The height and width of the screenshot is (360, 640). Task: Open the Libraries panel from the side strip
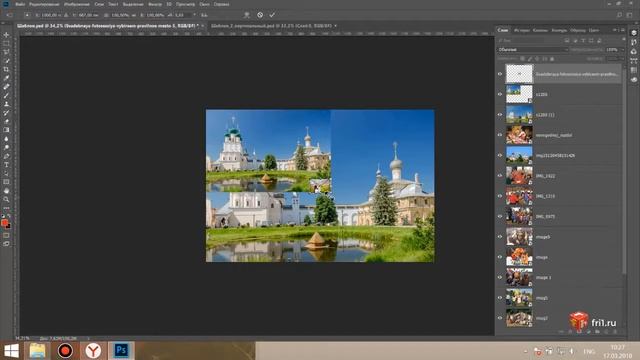click(633, 52)
